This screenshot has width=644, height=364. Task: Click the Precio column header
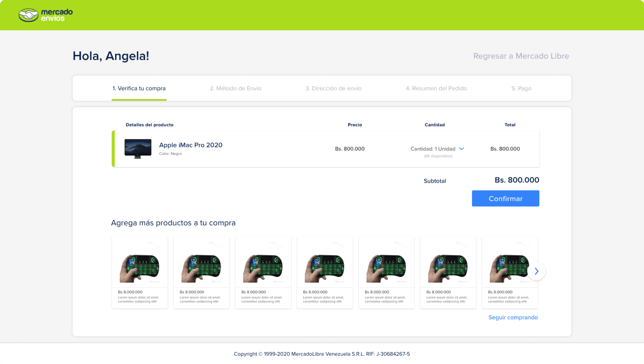(355, 125)
